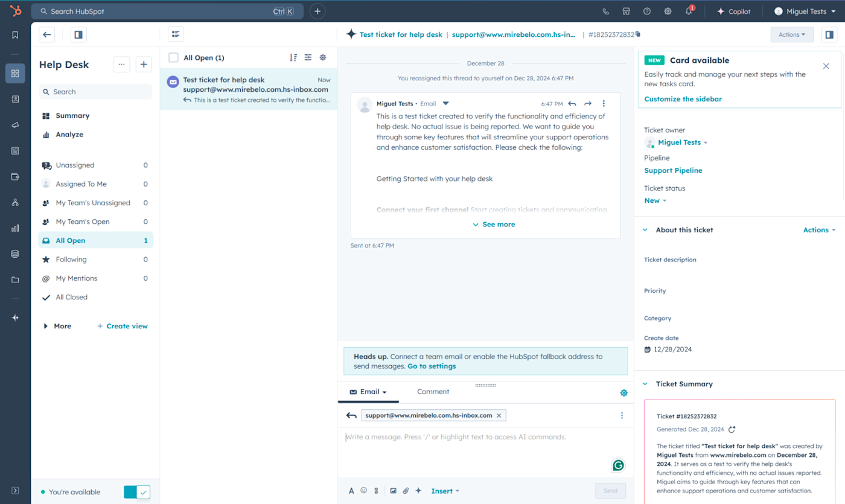
Task: Open the Data Management database icon in left rail
Action: (x=15, y=254)
